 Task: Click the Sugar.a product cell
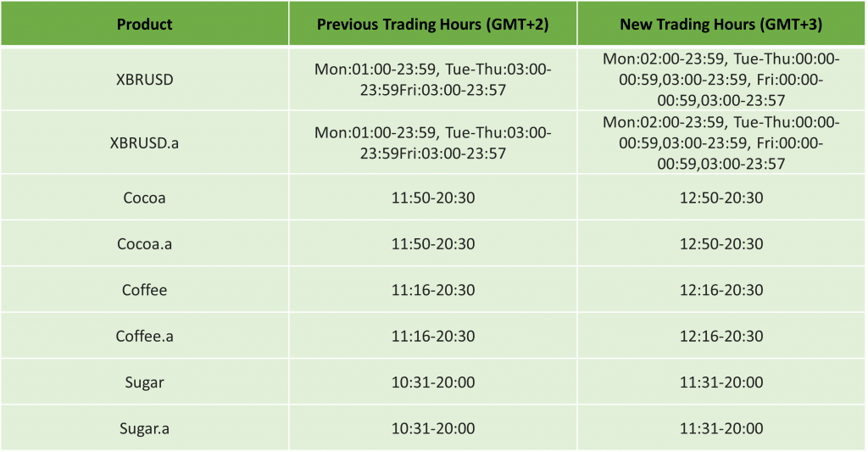point(144,428)
